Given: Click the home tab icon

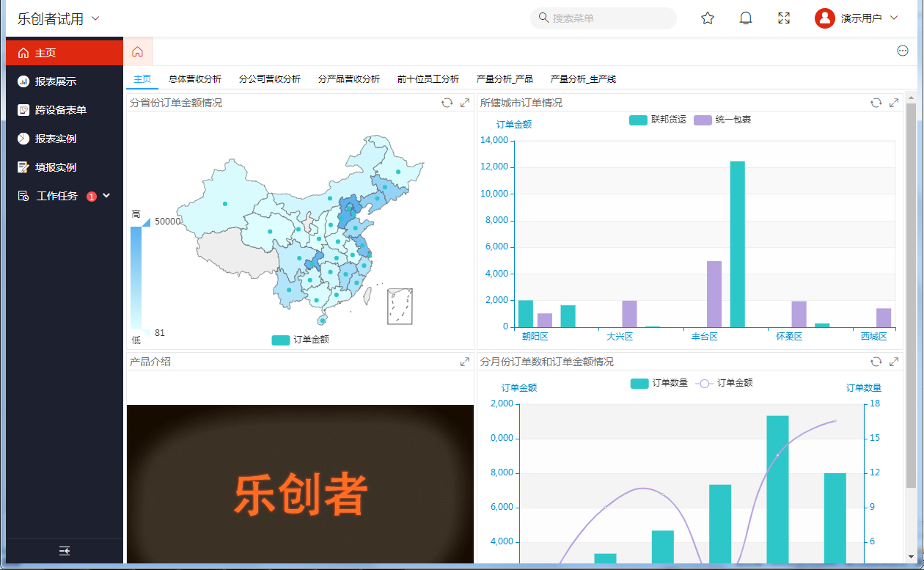Looking at the screenshot, I should tap(138, 51).
